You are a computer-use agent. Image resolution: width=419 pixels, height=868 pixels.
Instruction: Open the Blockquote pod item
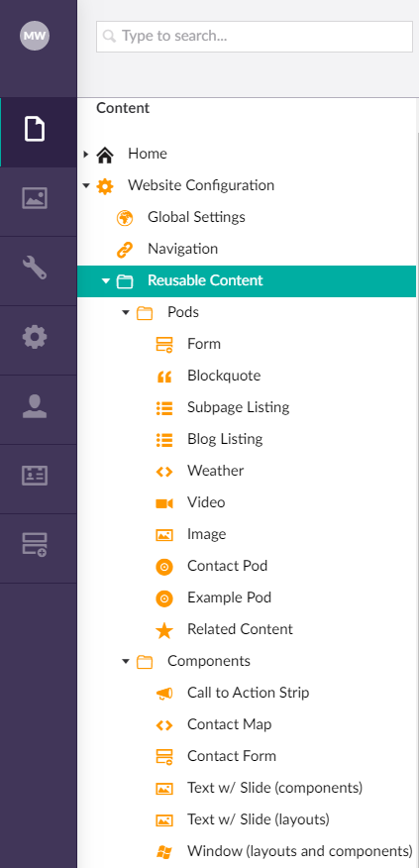click(x=224, y=376)
